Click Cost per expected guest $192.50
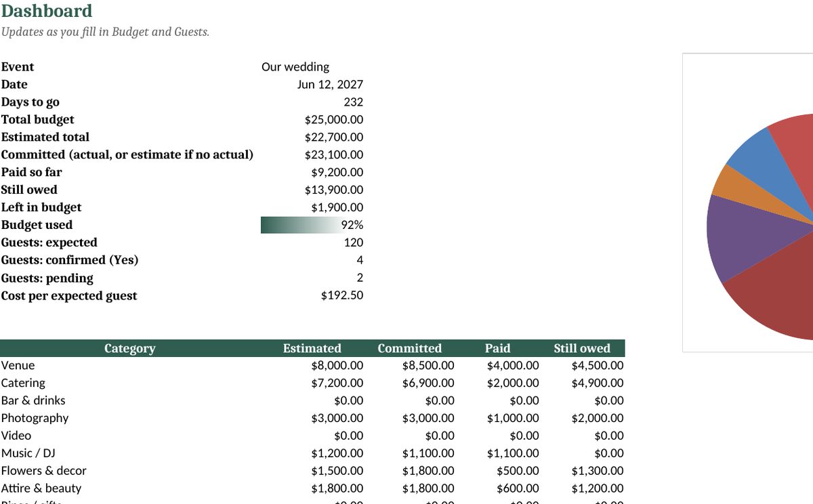Screen dimensions: 813x504 click(342, 295)
